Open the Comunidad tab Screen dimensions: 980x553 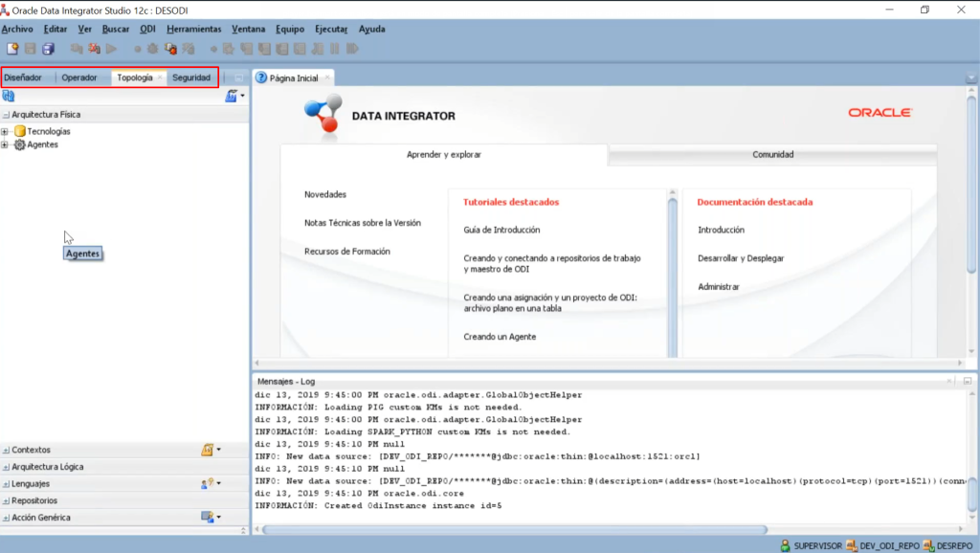point(772,154)
